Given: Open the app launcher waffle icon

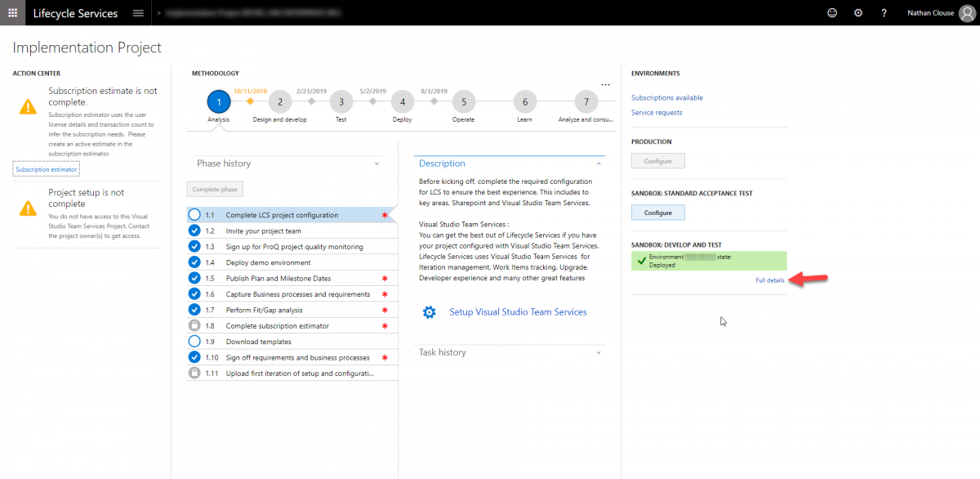Looking at the screenshot, I should pyautogui.click(x=12, y=12).
